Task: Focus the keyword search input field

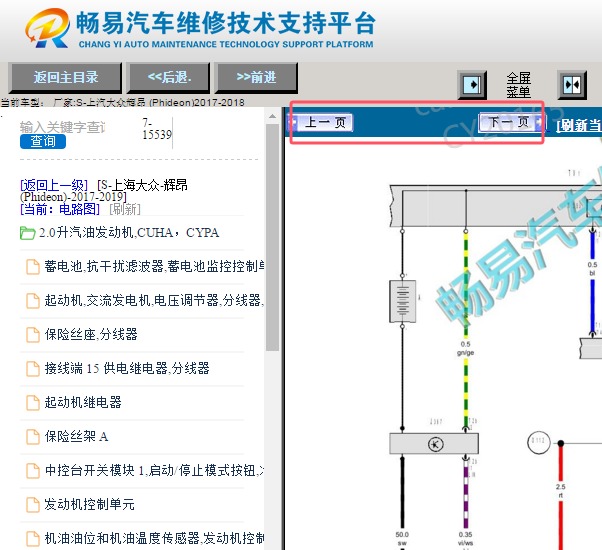Action: [63, 127]
